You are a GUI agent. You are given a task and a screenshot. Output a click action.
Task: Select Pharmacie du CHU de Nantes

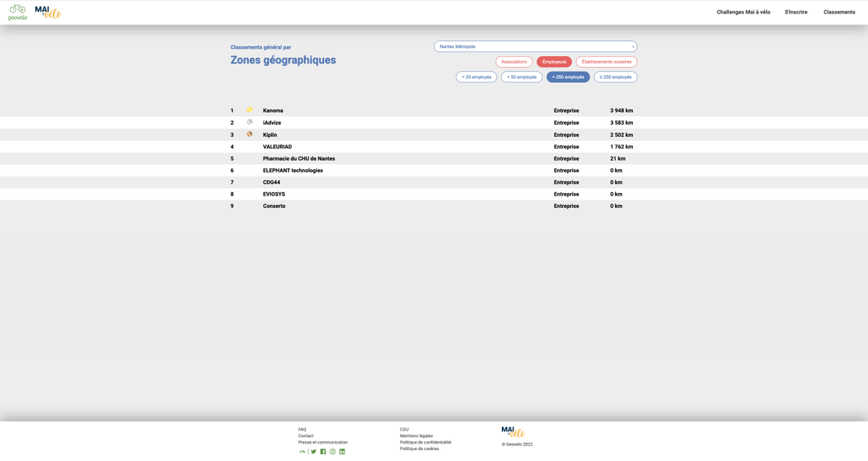pos(299,159)
